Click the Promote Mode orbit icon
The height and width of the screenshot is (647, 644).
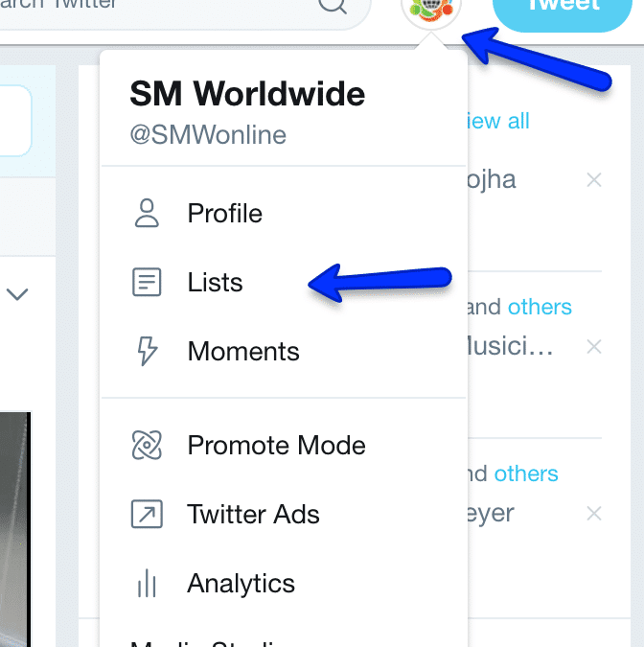tap(147, 445)
